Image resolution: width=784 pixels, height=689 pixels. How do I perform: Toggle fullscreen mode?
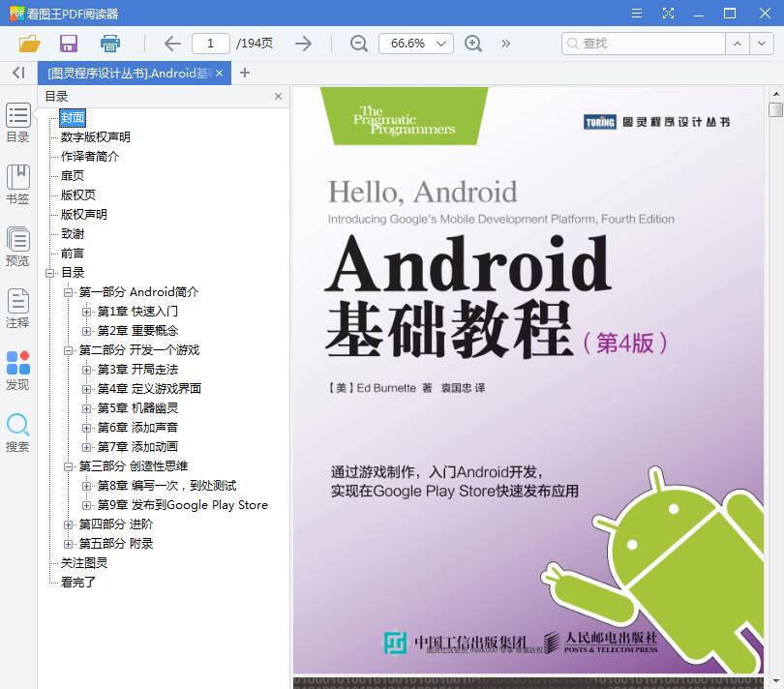[668, 14]
